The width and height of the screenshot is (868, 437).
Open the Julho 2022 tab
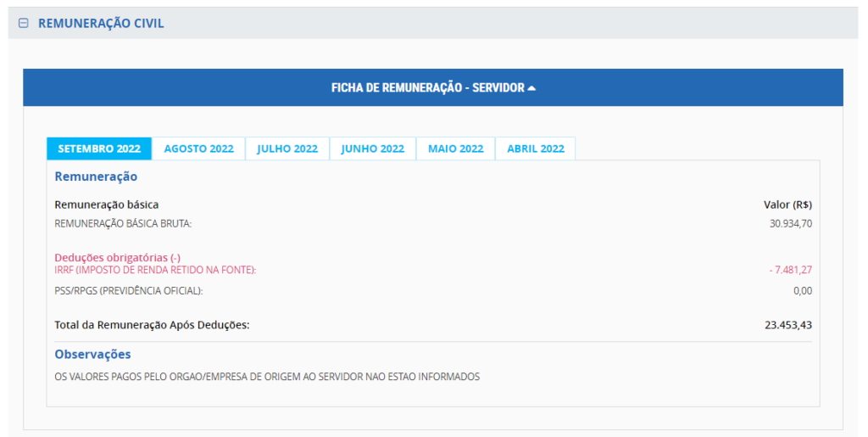pos(287,148)
